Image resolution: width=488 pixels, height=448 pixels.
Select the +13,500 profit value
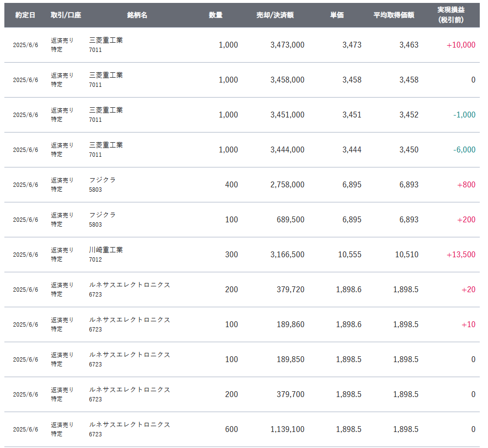[461, 254]
